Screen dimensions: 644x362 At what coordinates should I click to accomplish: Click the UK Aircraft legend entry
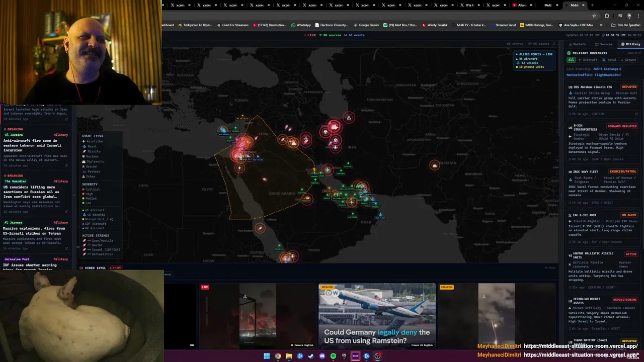(94, 228)
